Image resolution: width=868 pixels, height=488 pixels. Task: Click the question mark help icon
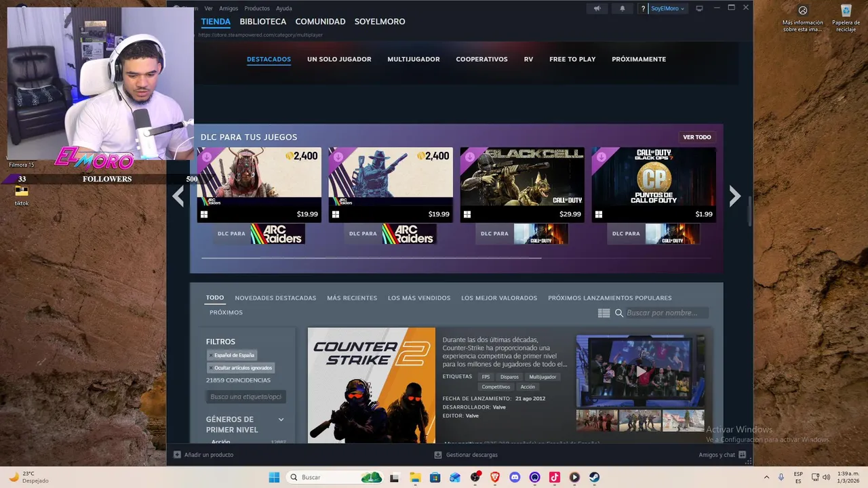coord(643,8)
